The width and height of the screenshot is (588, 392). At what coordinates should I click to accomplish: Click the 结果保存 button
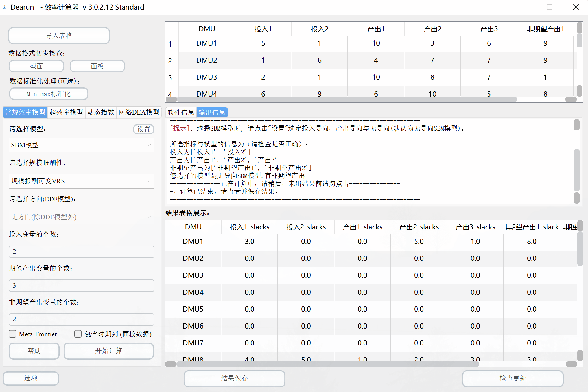[234, 378]
